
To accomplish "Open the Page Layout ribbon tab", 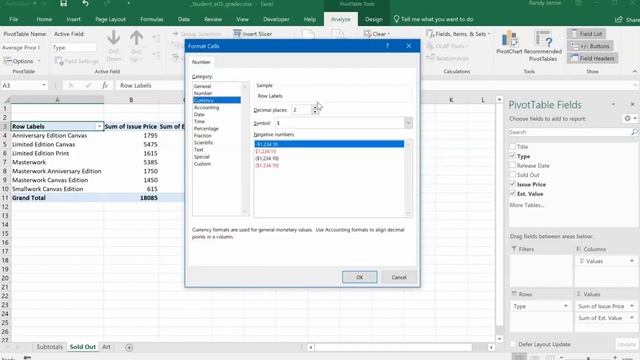I will tap(110, 19).
